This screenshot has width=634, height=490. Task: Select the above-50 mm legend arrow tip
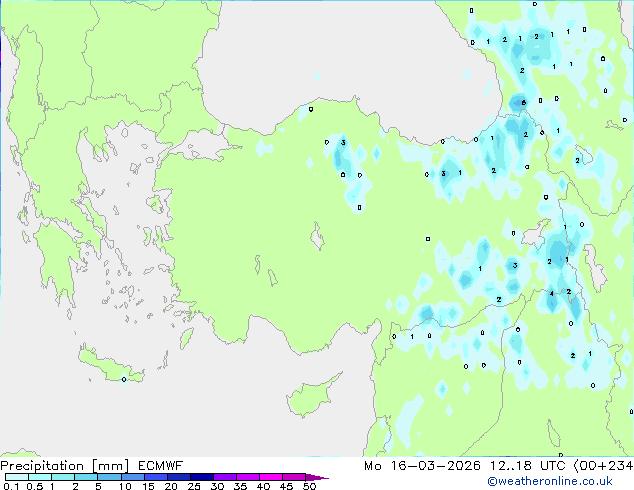[x=317, y=477]
